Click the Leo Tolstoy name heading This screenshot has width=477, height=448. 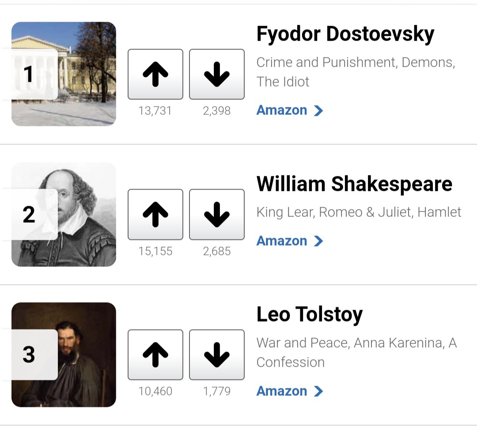[309, 314]
